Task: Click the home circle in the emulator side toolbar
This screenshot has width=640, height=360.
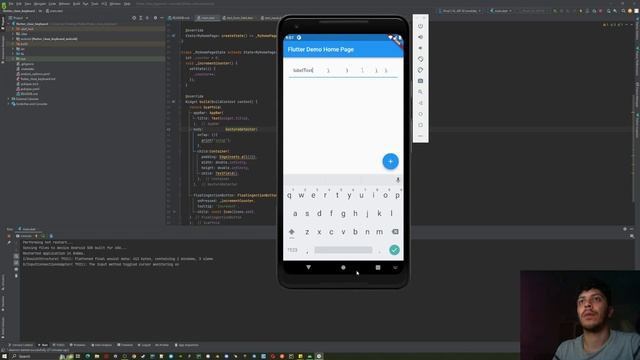Action: coord(420,114)
